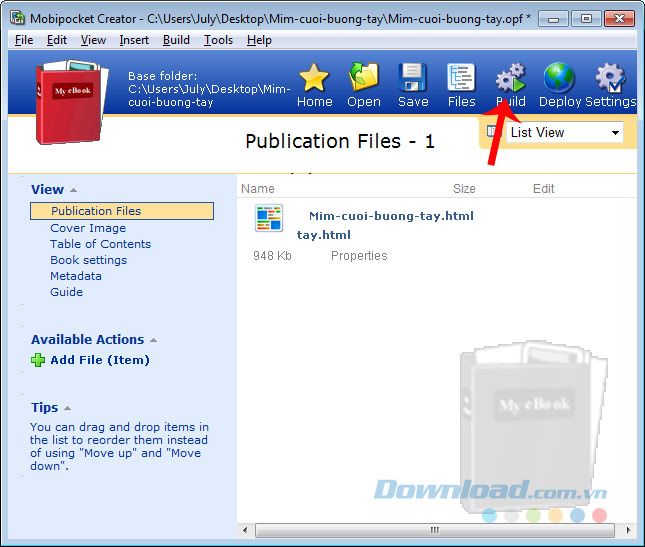Image resolution: width=645 pixels, height=547 pixels.
Task: Open the File menu
Action: [x=24, y=40]
